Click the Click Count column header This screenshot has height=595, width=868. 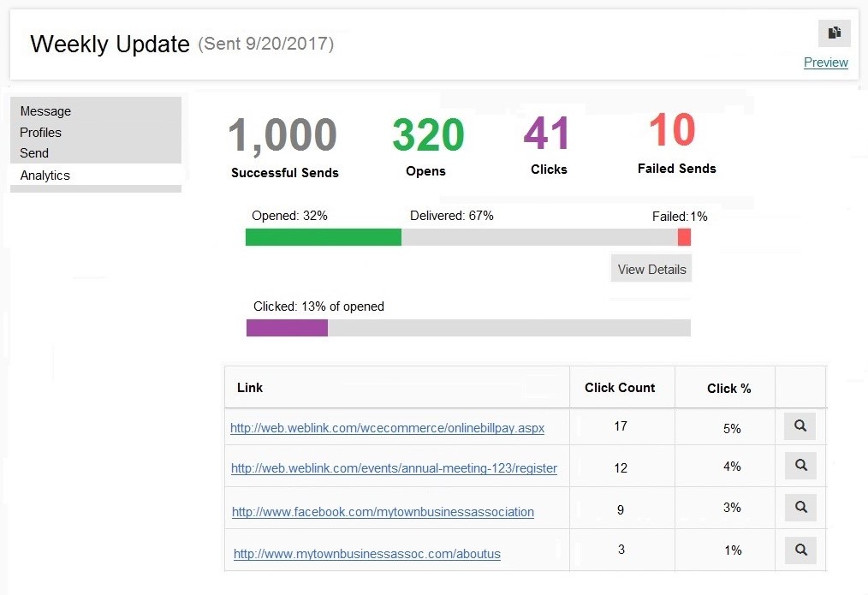click(620, 388)
